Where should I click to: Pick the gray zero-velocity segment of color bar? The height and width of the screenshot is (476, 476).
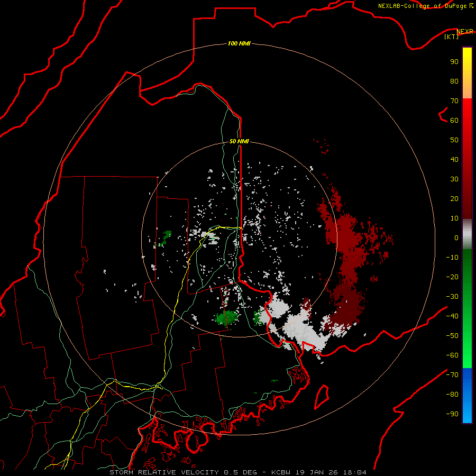click(467, 234)
